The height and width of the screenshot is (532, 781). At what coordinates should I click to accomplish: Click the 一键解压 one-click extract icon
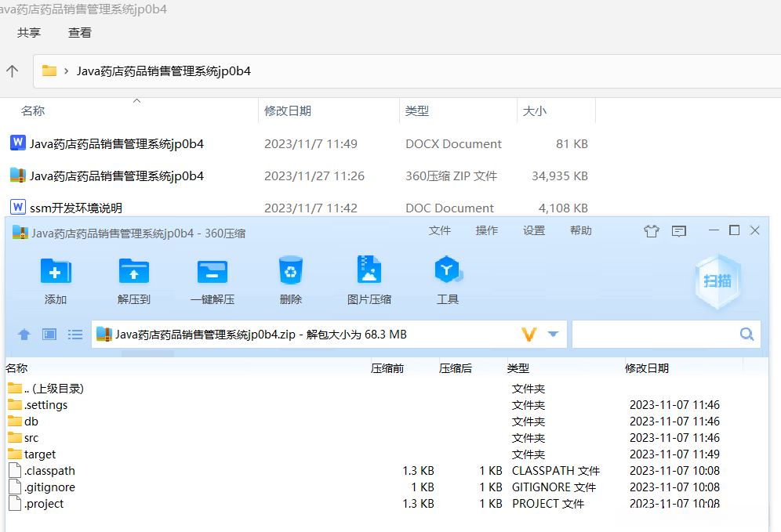[213, 272]
